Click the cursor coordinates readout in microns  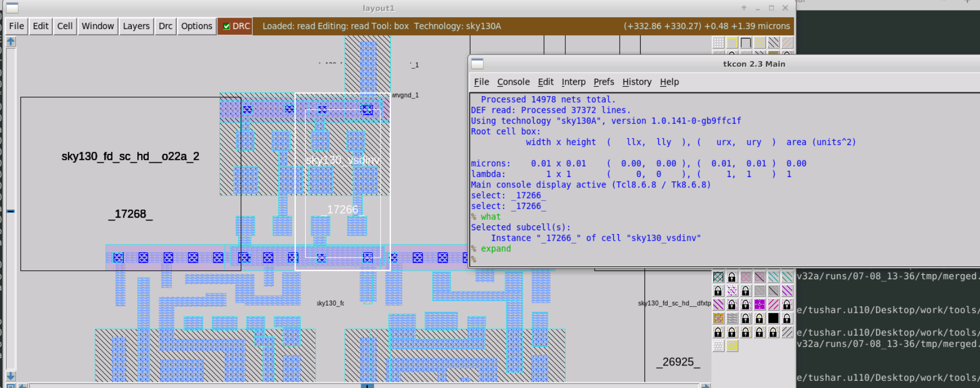point(707,26)
